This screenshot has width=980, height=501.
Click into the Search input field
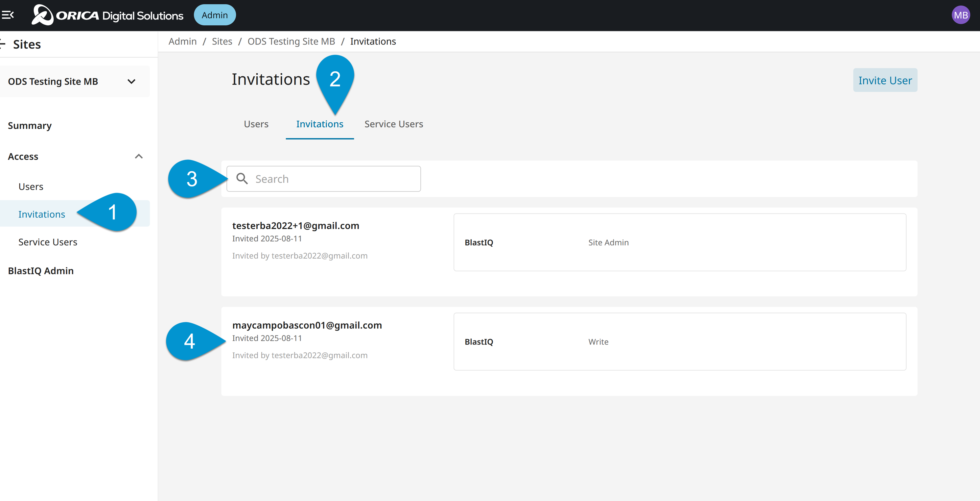[x=324, y=179]
